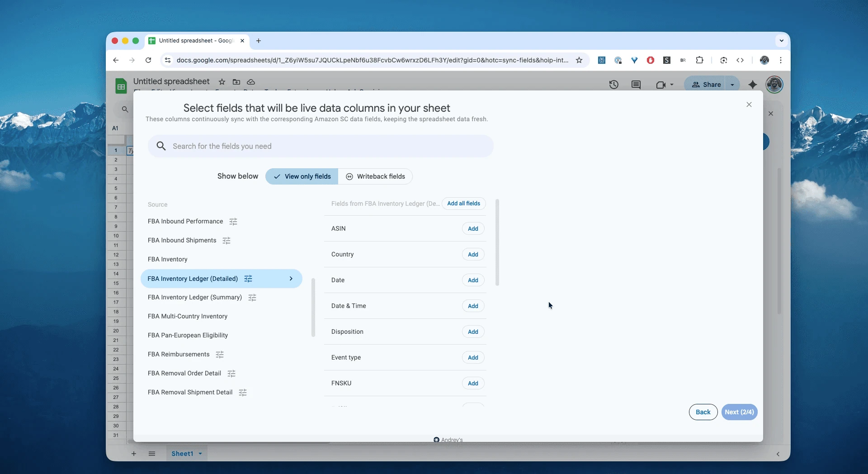Bookmark this page with star icon
This screenshot has height=474, width=868.
[x=579, y=60]
